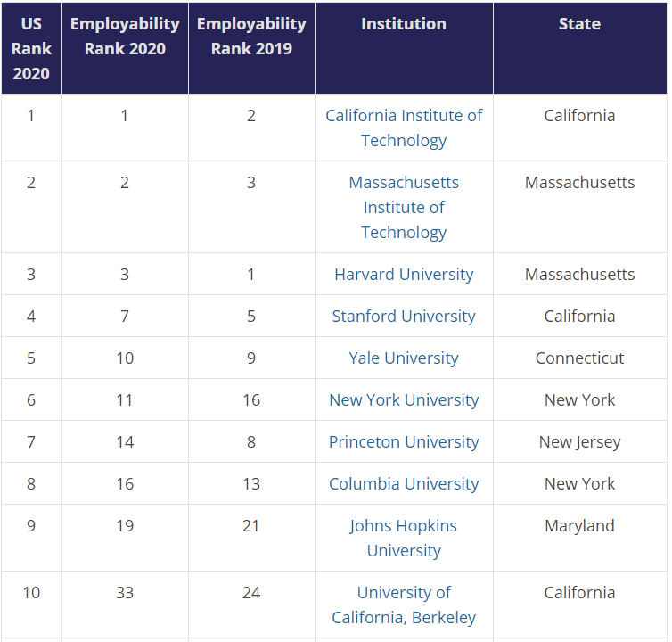Click the Employability Rank 2020 column header
Image resolution: width=672 pixels, height=642 pixels.
coord(125,37)
